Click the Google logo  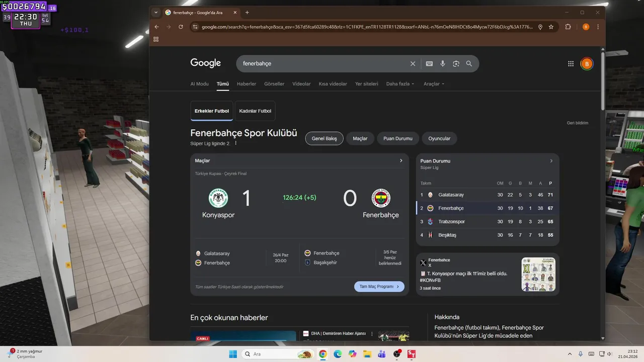click(x=205, y=63)
